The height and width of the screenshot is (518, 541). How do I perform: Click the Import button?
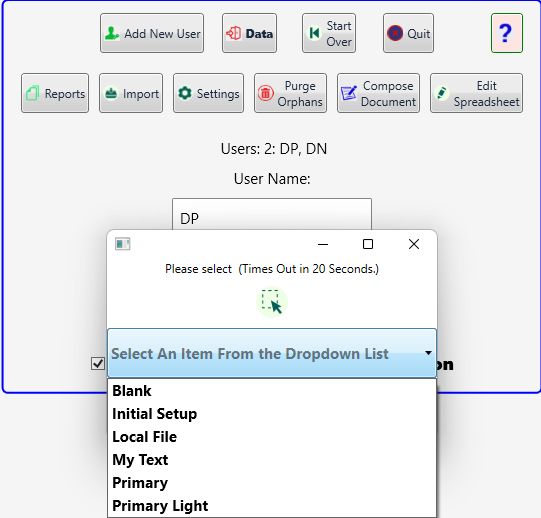click(131, 93)
